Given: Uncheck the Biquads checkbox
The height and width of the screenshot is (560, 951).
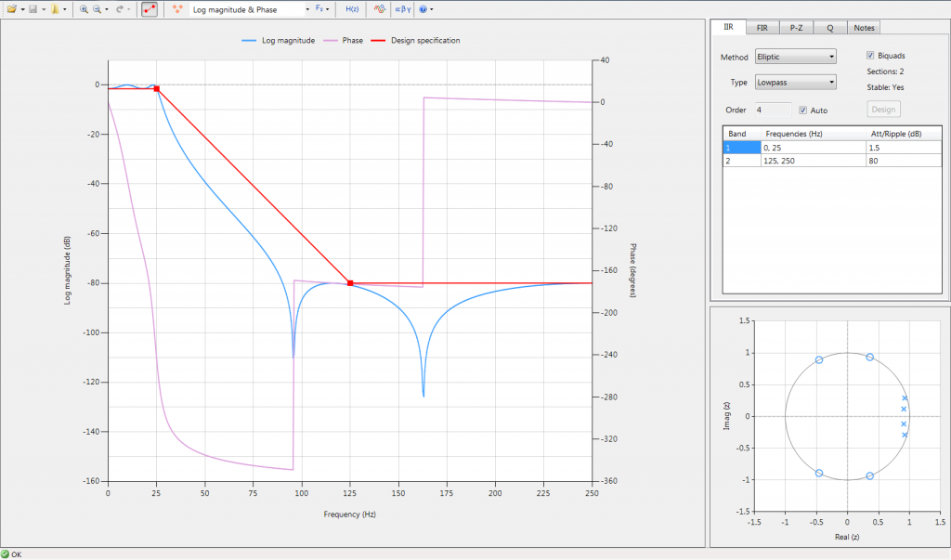Looking at the screenshot, I should click(x=870, y=56).
